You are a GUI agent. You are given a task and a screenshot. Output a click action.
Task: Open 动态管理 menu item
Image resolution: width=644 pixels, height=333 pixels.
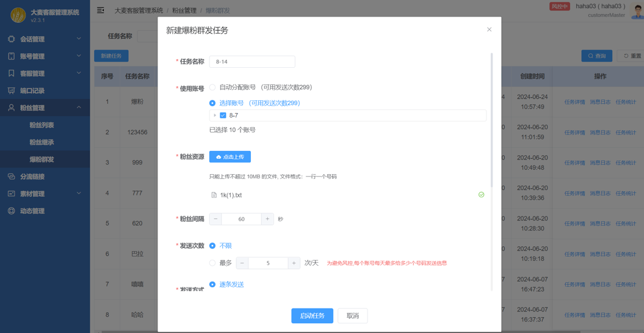[x=32, y=211]
